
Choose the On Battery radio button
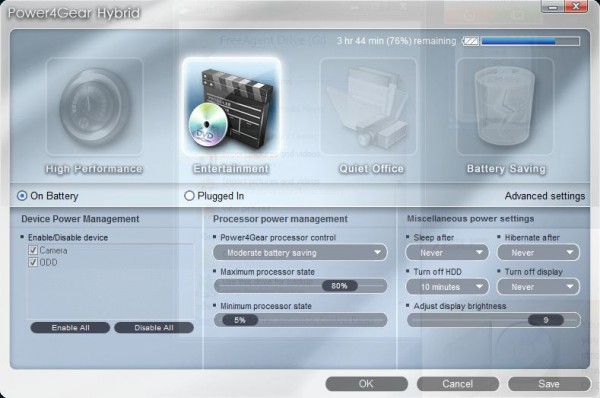point(22,196)
